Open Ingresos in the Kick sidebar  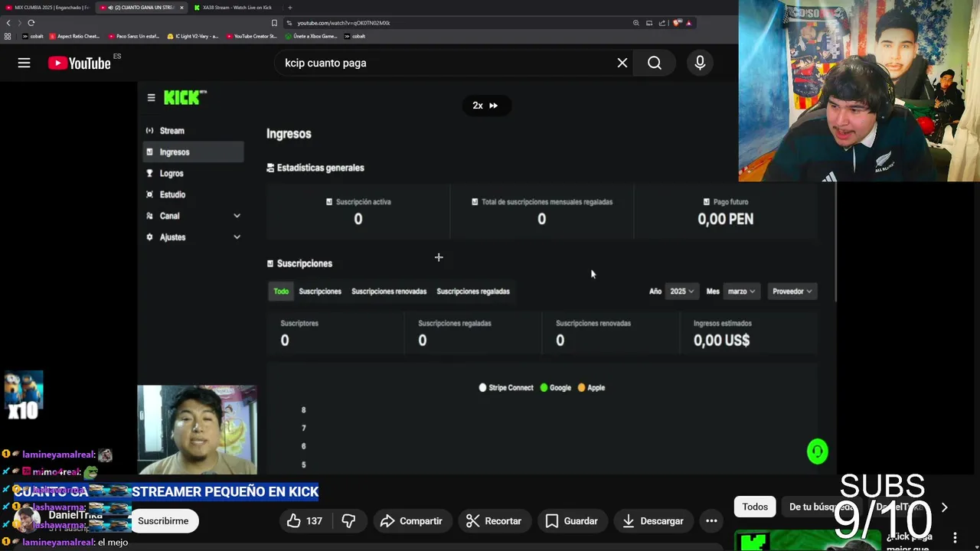point(193,152)
